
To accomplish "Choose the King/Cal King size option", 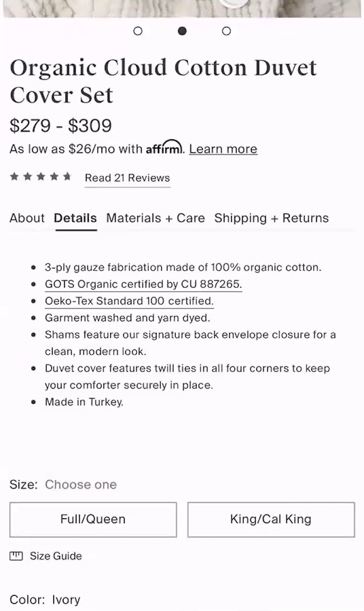I will [271, 519].
